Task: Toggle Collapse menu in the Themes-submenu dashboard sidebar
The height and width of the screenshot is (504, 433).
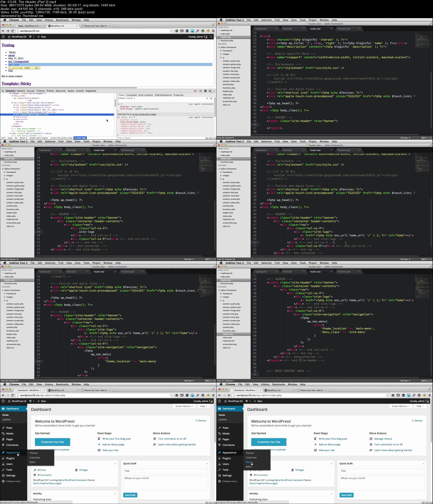Action: [11, 481]
